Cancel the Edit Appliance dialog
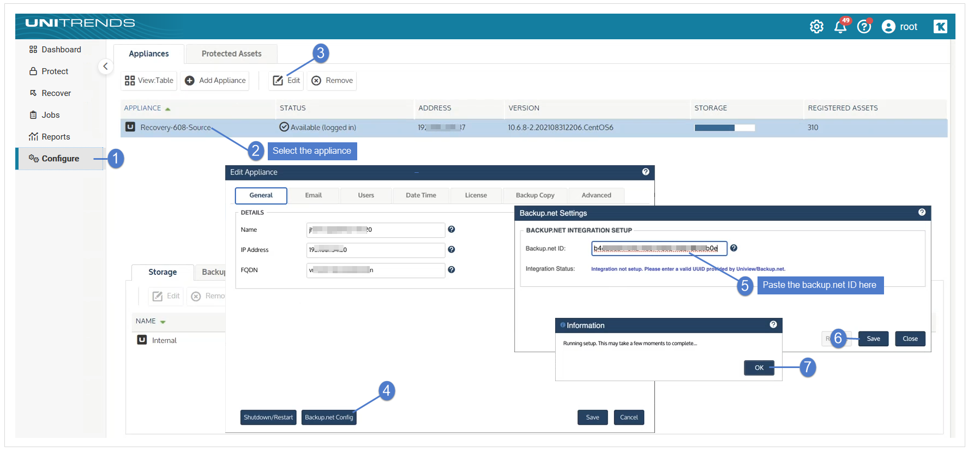Image resolution: width=980 pixels, height=458 pixels. point(629,418)
